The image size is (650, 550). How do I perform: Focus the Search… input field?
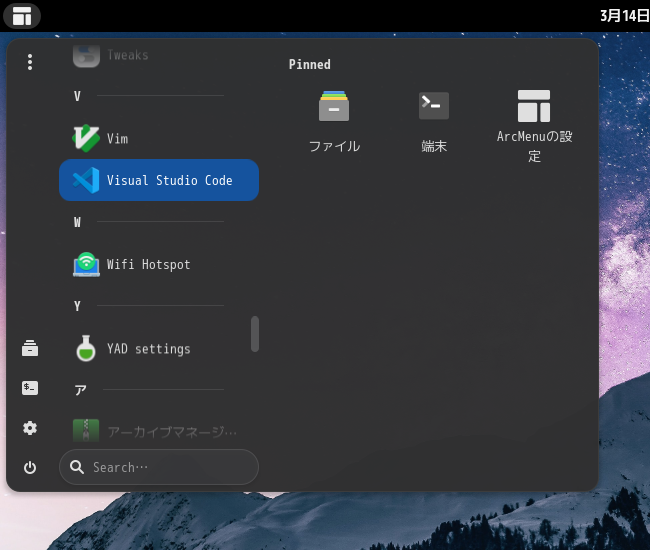(x=159, y=467)
